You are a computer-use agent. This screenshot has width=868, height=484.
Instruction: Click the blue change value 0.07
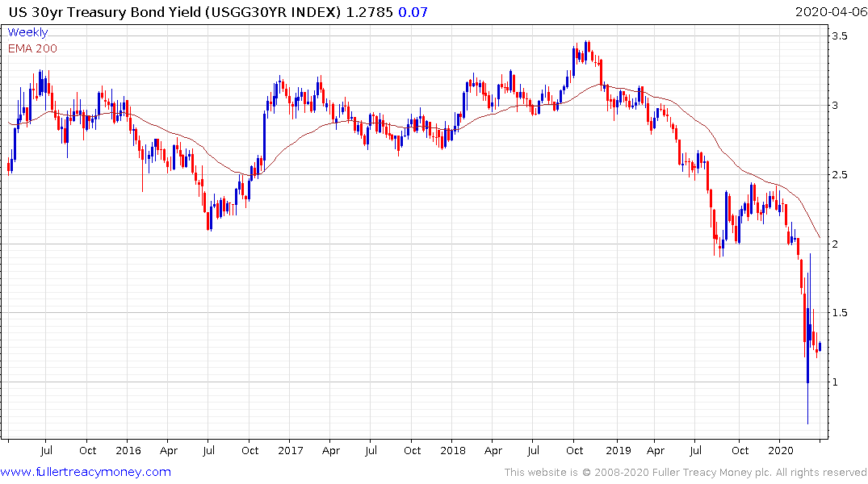[x=413, y=12]
